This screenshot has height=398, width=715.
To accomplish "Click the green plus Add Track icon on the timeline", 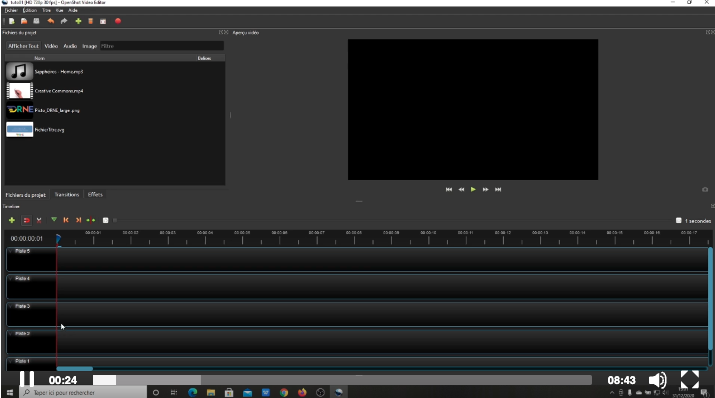I will click(x=12, y=220).
